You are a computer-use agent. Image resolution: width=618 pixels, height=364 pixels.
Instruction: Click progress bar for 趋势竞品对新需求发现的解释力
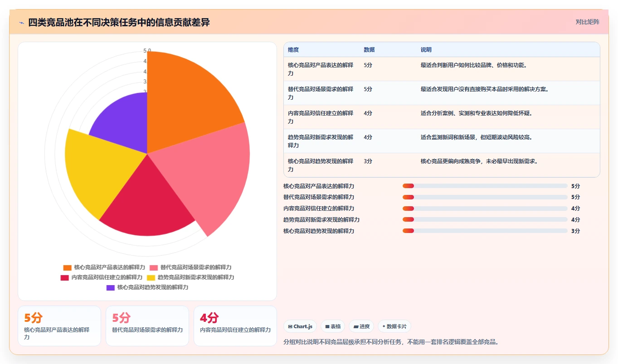485,220
